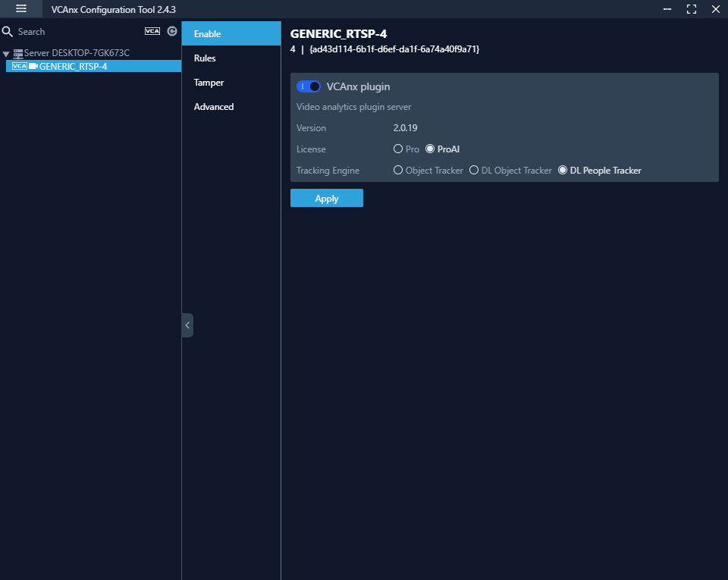Click inside the Search input field

tap(68, 31)
